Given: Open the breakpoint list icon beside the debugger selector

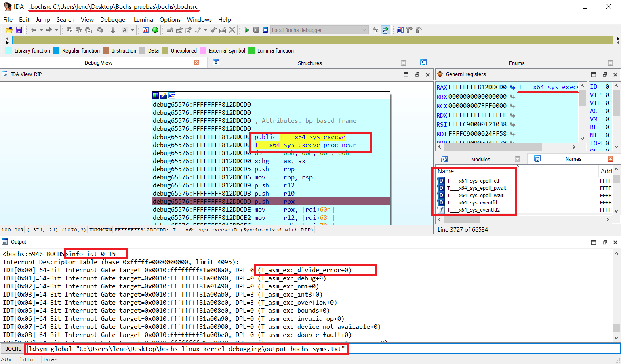Looking at the screenshot, I should point(400,30).
